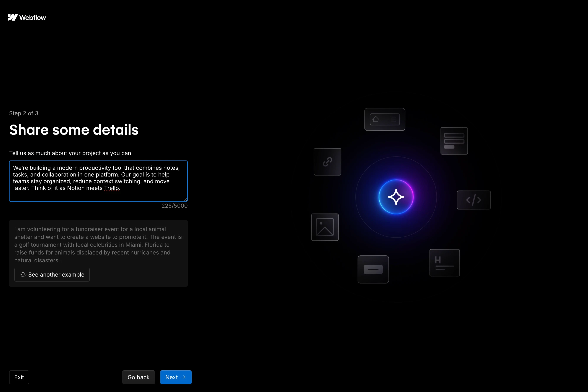This screenshot has height=392, width=588.
Task: Click the Tell us as much about your project label
Action: tap(70, 153)
